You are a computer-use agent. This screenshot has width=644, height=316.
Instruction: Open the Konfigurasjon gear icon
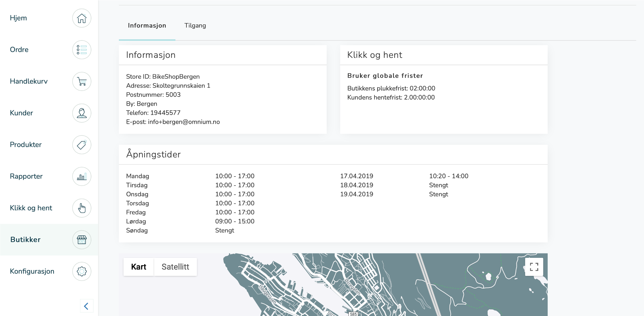82,271
